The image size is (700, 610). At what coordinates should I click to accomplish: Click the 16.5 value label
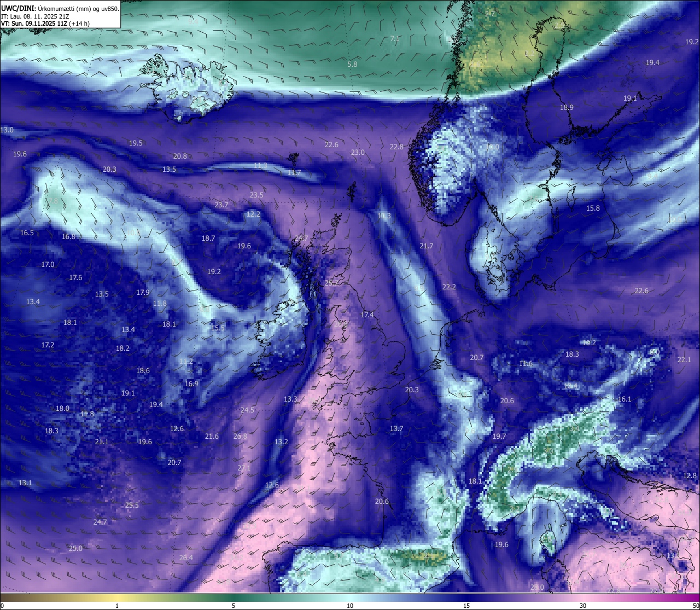(x=27, y=233)
